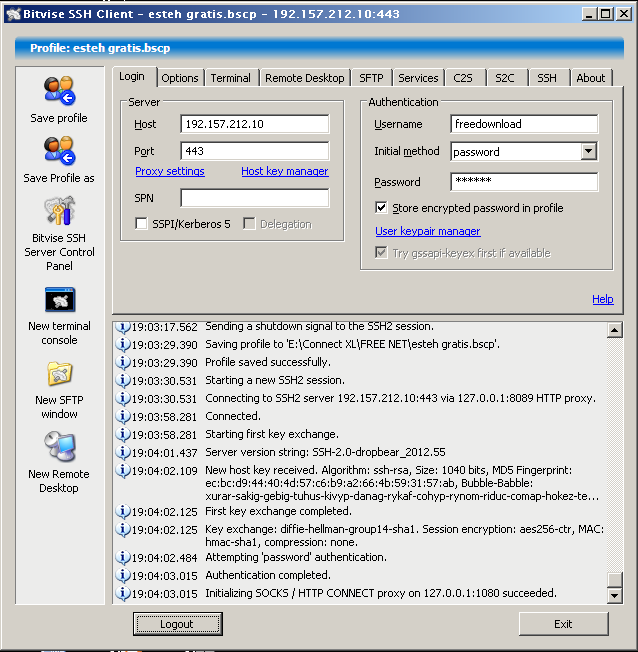Image resolution: width=638 pixels, height=652 pixels.
Task: Click the Logout button
Action: [x=178, y=624]
